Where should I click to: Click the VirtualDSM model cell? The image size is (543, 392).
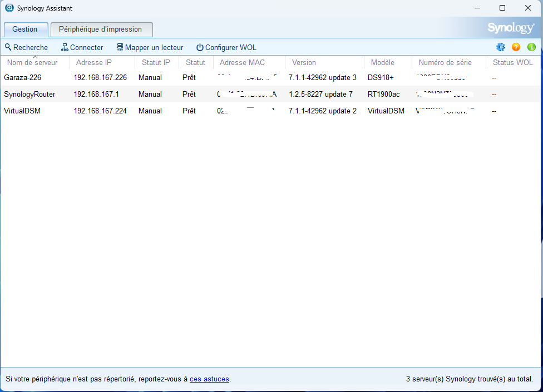386,111
